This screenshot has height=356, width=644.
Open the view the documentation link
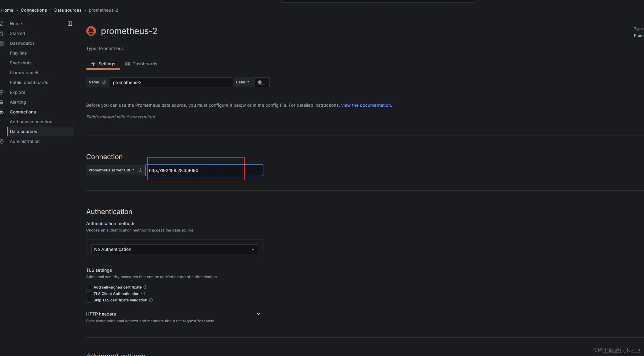point(366,105)
